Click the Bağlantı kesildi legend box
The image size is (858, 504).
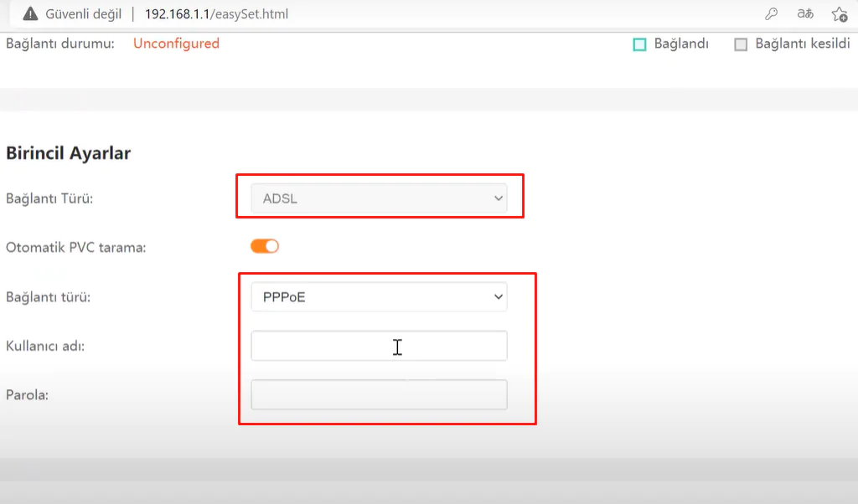tap(741, 44)
